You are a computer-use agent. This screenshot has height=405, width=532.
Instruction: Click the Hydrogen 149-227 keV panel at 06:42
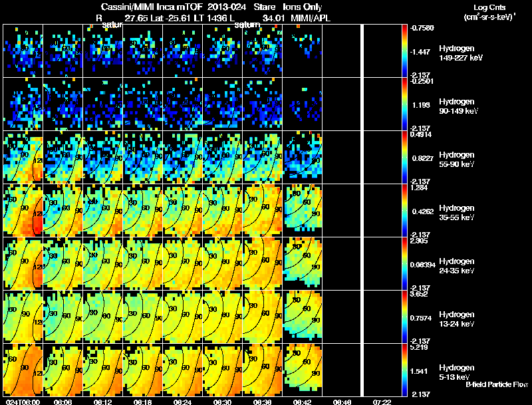303,51
